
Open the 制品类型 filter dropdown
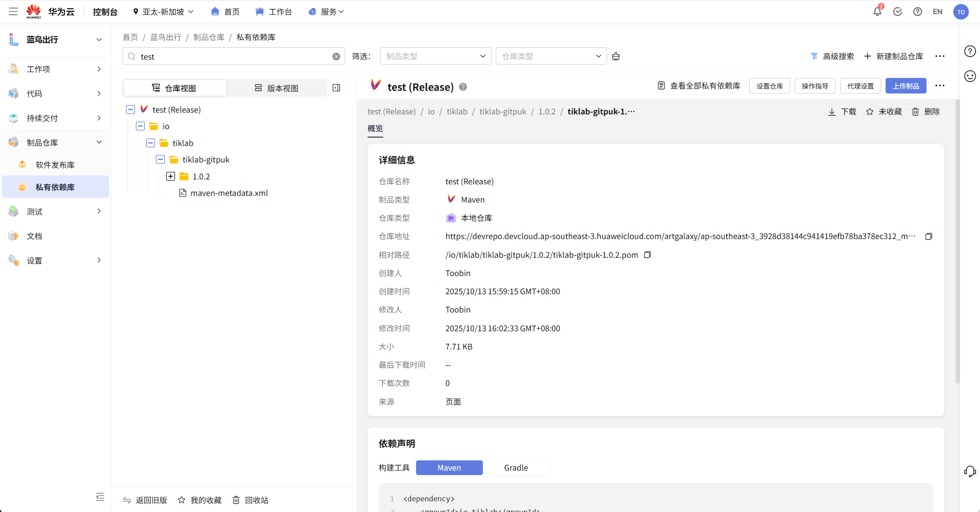[435, 56]
